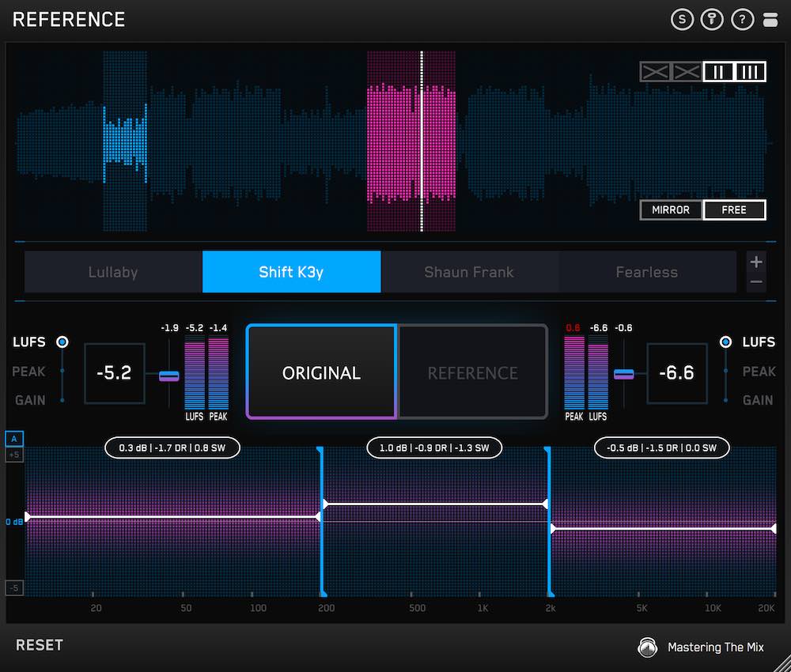Screen dimensions: 791x672
Task: Click the 2k band divider handle
Action: [550, 521]
